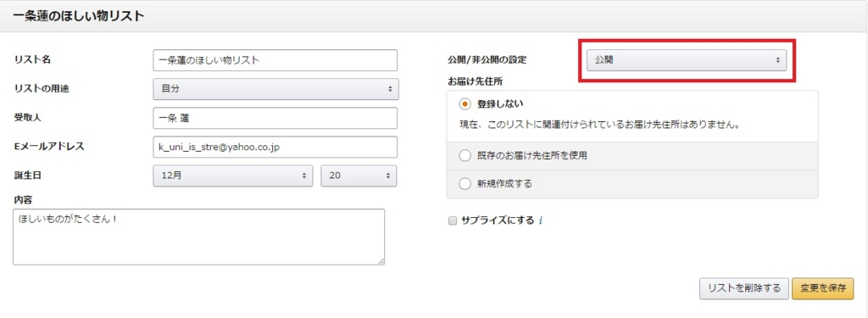The image size is (868, 318).
Task: Open the 公開/非公開の設定 dropdown
Action: 687,60
